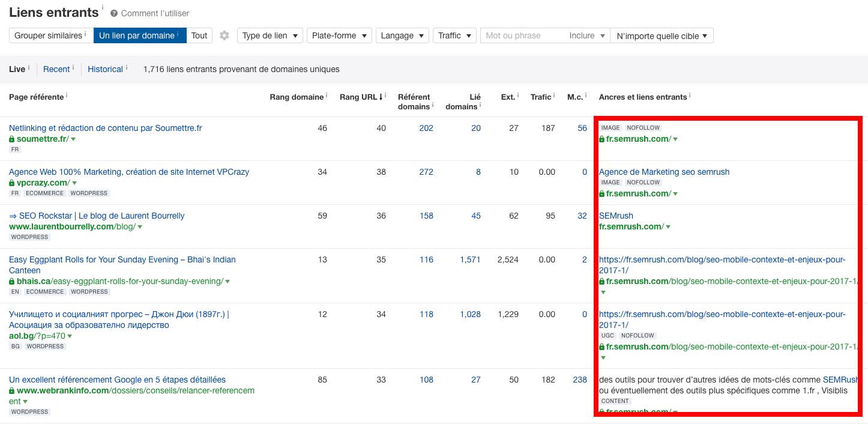The height and width of the screenshot is (427, 868).
Task: Switch to the Recent tab
Action: (56, 69)
